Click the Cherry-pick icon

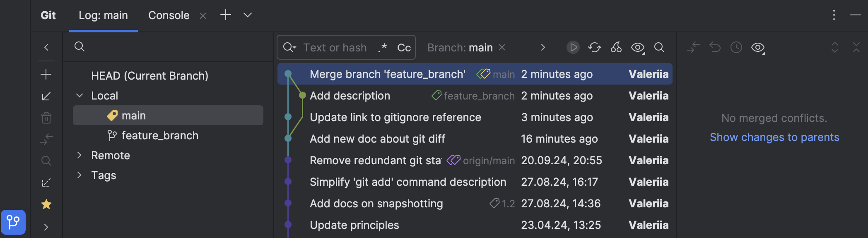616,47
